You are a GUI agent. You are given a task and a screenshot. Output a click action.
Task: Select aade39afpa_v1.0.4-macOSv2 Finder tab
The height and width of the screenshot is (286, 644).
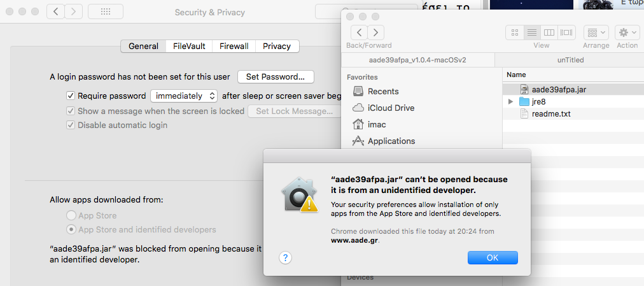[417, 60]
